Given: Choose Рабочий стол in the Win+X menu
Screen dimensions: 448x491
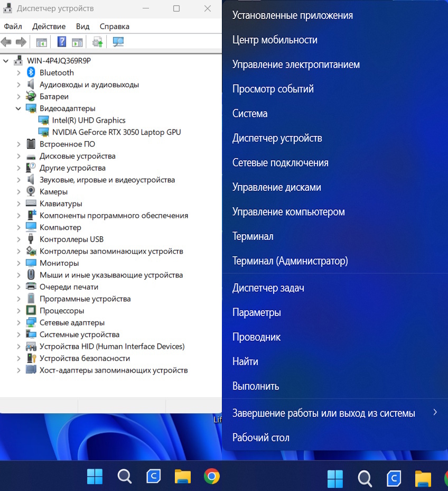Looking at the screenshot, I should click(334, 438).
